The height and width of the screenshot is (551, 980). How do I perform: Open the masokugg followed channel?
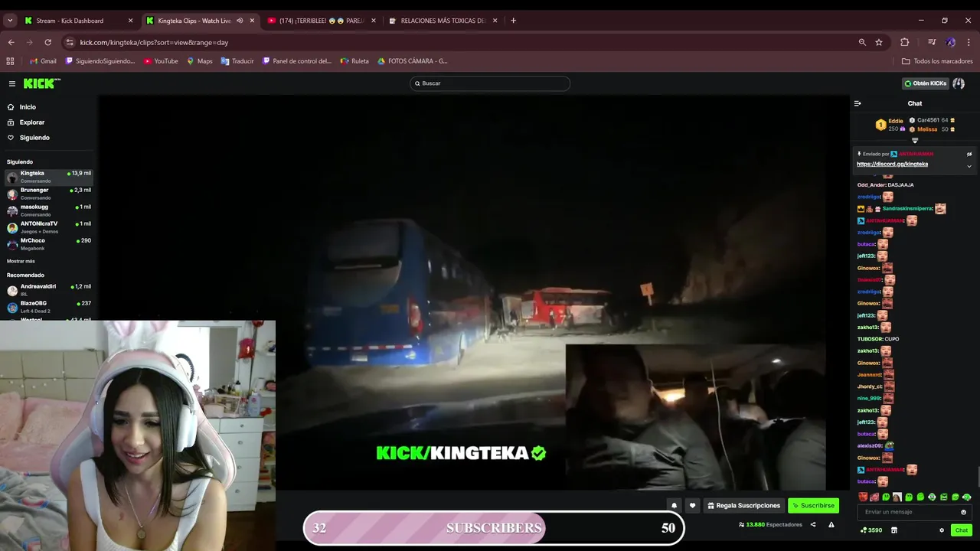(x=49, y=210)
